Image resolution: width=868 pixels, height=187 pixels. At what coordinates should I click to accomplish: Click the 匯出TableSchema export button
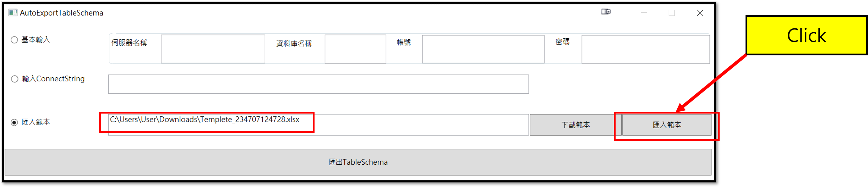tap(358, 162)
